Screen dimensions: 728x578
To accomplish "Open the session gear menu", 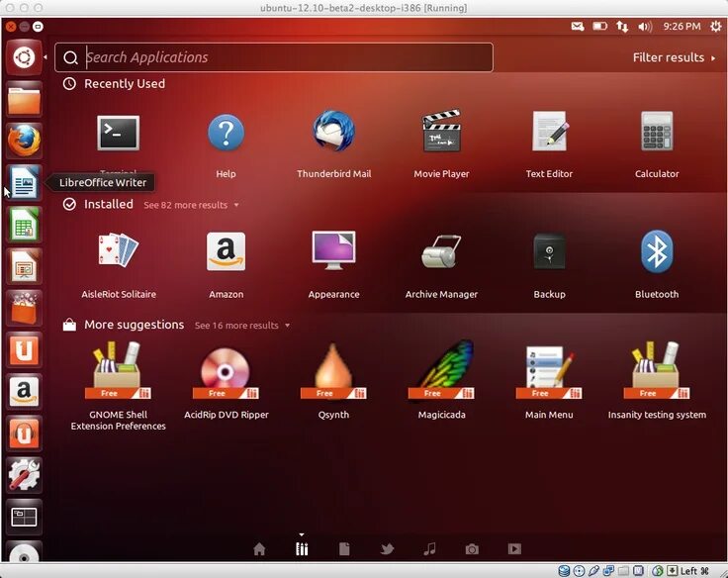I will point(716,27).
